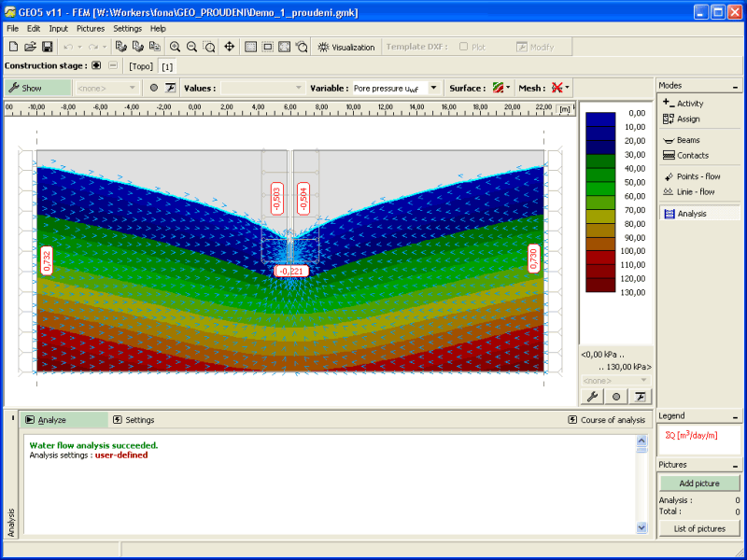The width and height of the screenshot is (747, 560).
Task: Toggle circle icon beside Values
Action: pyautogui.click(x=153, y=88)
